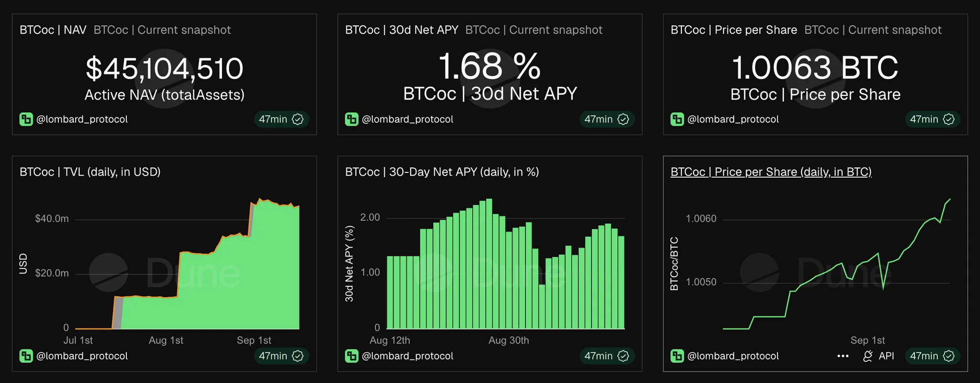980x383 pixels.
Task: Click the 47min badge under 30-Day Net APY chart
Action: click(607, 356)
